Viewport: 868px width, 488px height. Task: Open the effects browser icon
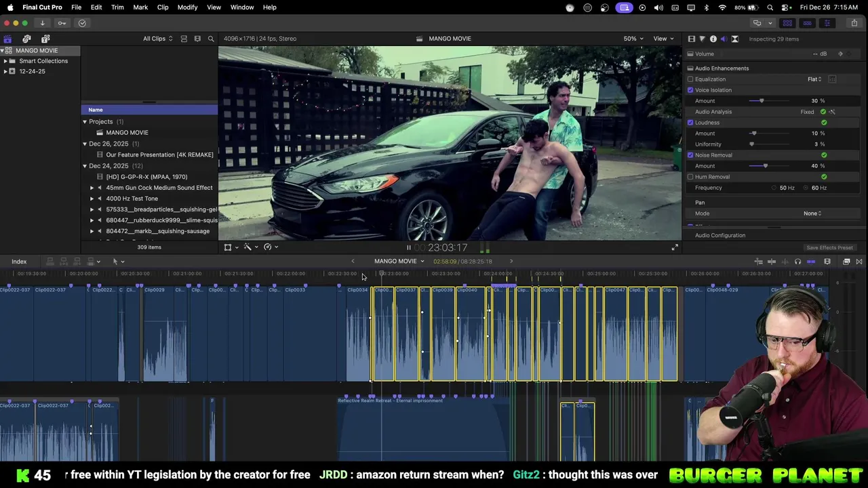coord(846,262)
